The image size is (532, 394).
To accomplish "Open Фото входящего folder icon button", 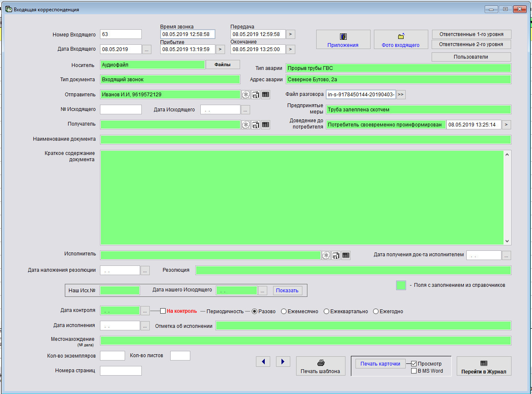I will tap(401, 39).
